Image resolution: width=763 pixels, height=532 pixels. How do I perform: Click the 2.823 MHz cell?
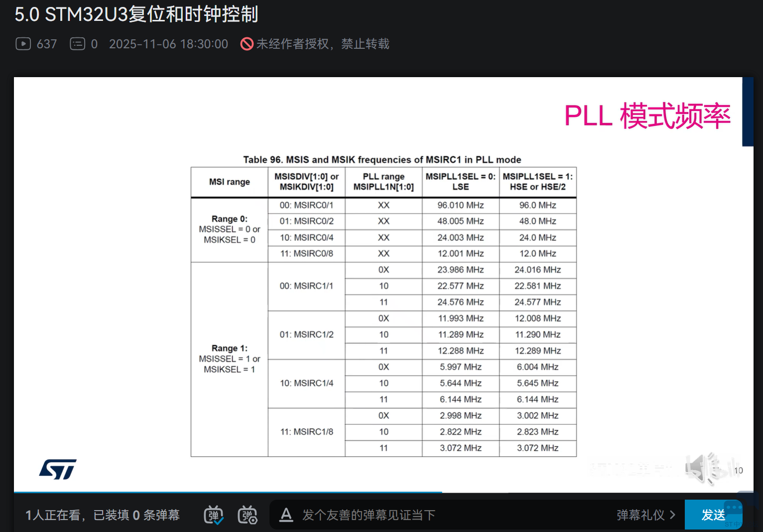click(538, 432)
